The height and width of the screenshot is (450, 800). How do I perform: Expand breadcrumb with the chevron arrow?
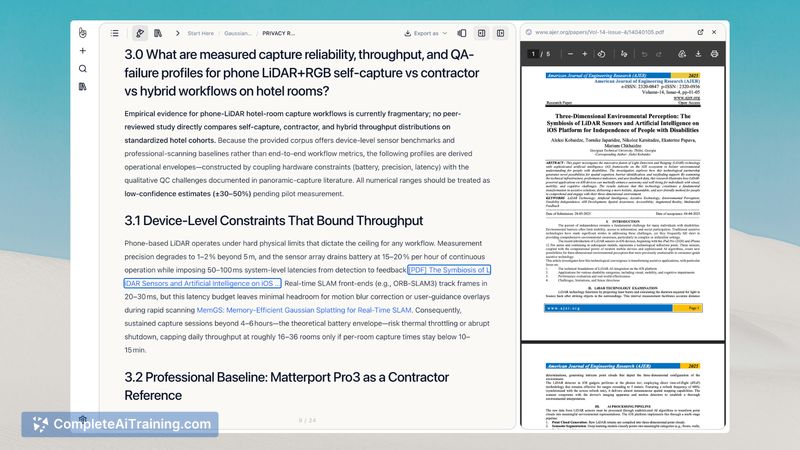click(178, 33)
